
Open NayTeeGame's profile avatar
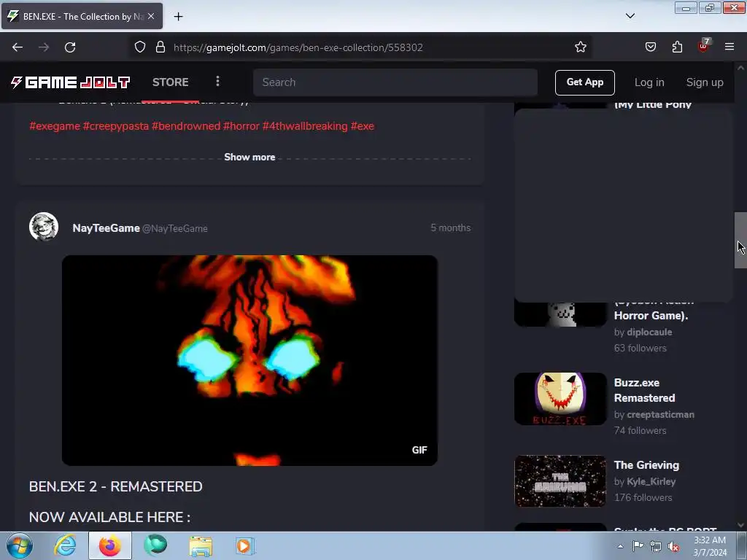(x=44, y=227)
